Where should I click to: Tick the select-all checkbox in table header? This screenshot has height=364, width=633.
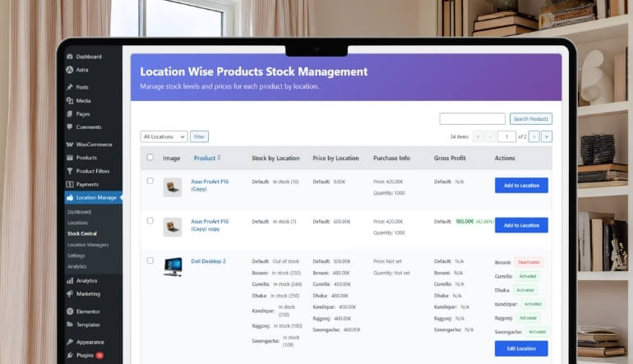150,158
